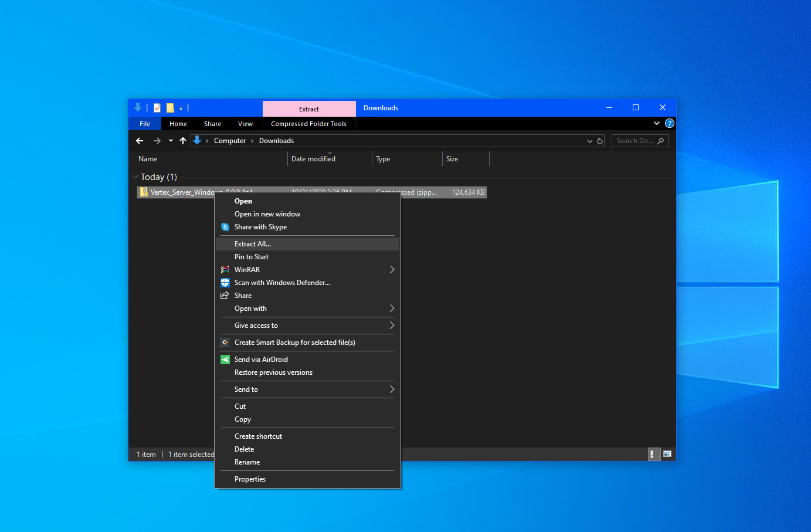
Task: Switch to details view in status bar
Action: pyautogui.click(x=652, y=454)
